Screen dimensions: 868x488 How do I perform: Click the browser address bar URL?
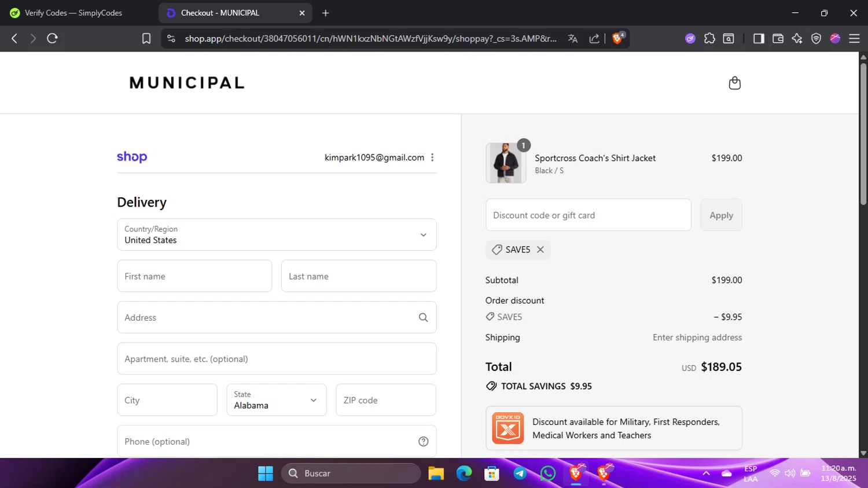click(x=370, y=38)
